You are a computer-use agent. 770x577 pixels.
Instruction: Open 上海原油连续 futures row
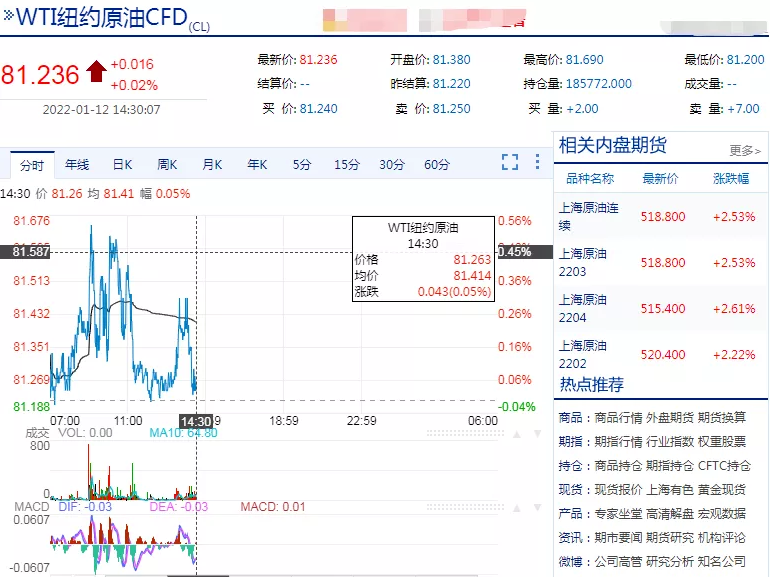click(661, 217)
